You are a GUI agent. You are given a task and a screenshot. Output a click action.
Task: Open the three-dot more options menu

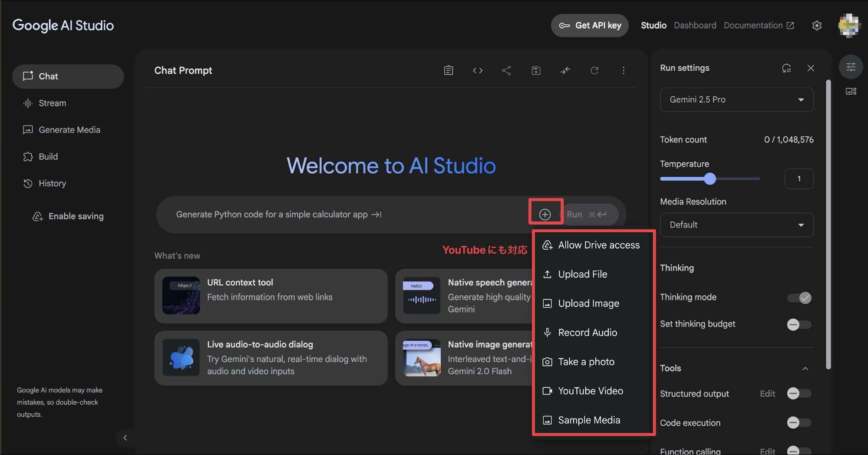click(x=624, y=70)
